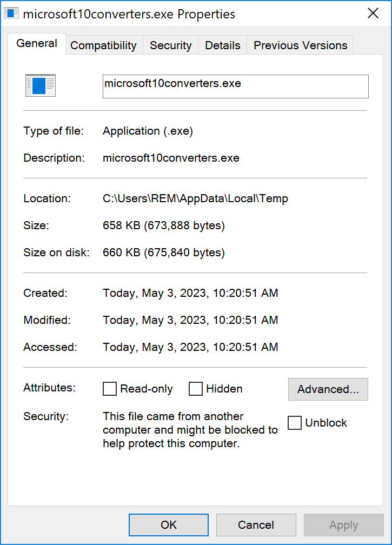Click the Description value text
The width and height of the screenshot is (392, 545).
(x=171, y=158)
